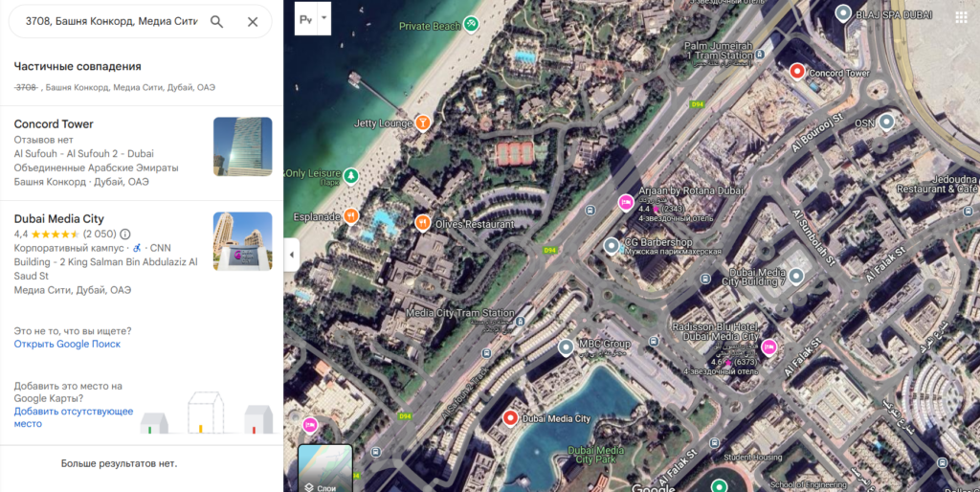The width and height of the screenshot is (980, 492).
Task: Select the MBC Group gray marker
Action: [x=566, y=347]
